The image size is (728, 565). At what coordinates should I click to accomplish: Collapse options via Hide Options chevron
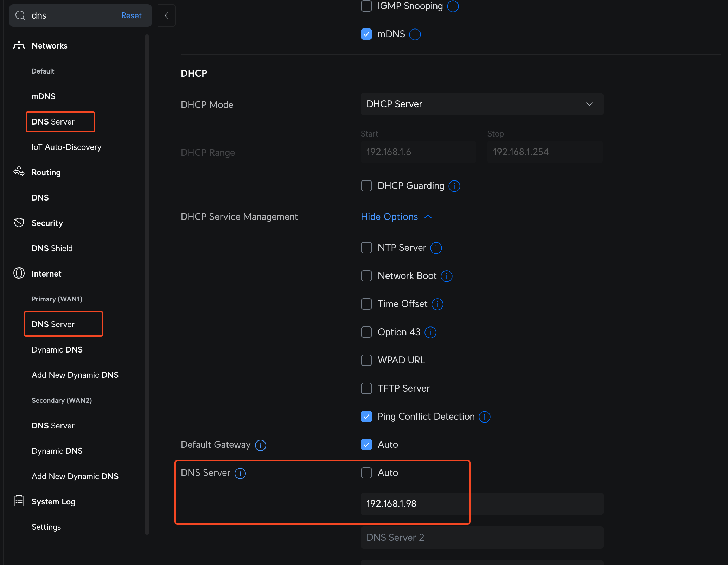428,217
